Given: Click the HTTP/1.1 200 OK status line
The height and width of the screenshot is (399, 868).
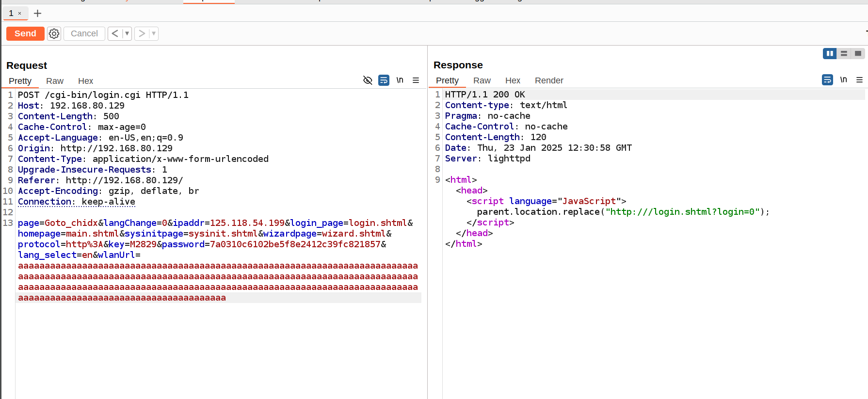Looking at the screenshot, I should (x=485, y=95).
